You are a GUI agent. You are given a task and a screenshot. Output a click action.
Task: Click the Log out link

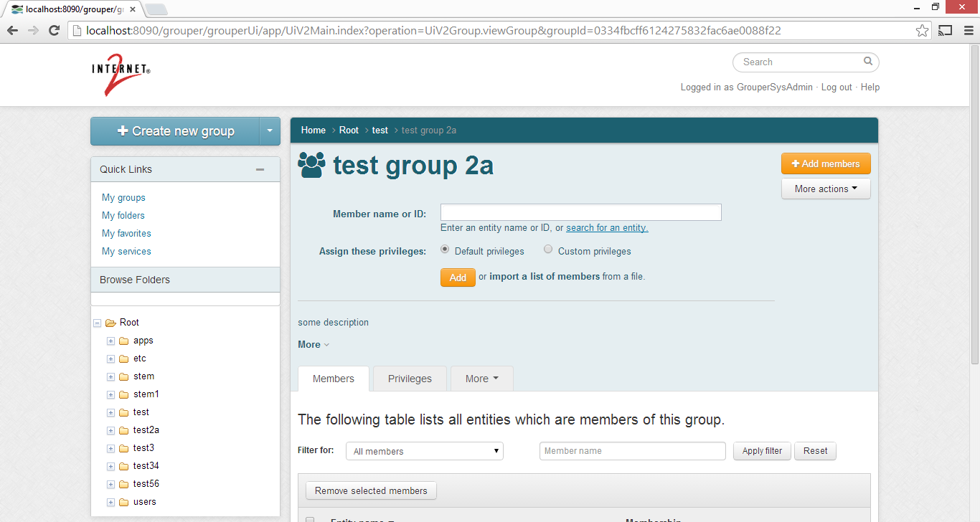click(837, 87)
